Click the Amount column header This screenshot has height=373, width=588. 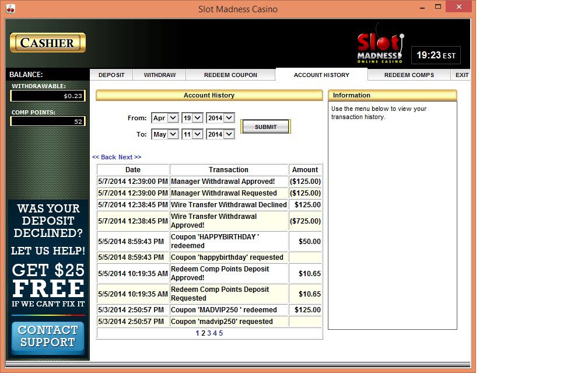pyautogui.click(x=305, y=170)
